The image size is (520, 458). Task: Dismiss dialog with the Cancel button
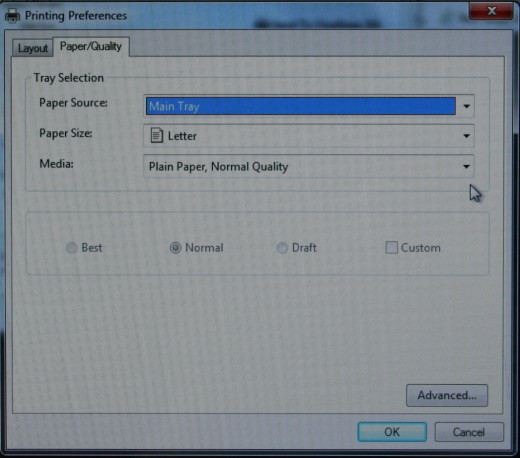[469, 432]
